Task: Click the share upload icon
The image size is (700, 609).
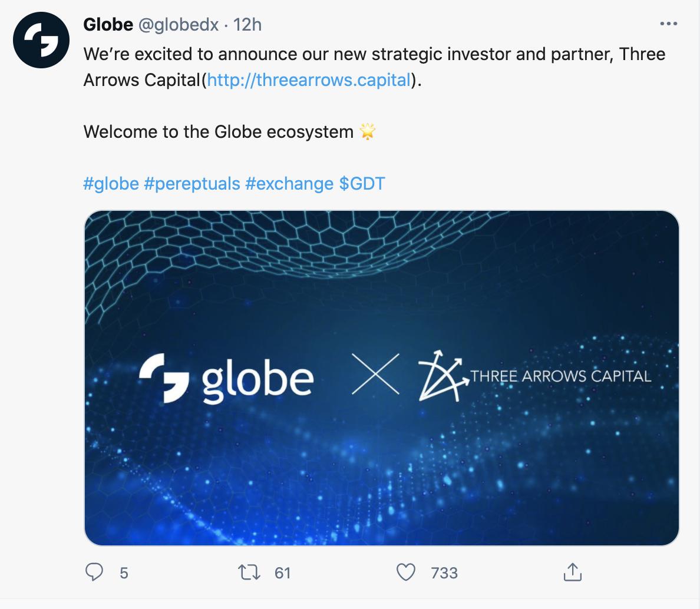Action: point(574,572)
